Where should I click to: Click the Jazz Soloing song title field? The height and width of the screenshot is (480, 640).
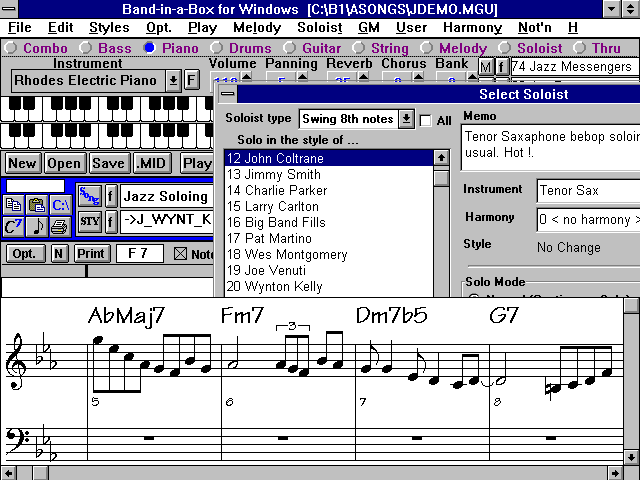tap(167, 196)
